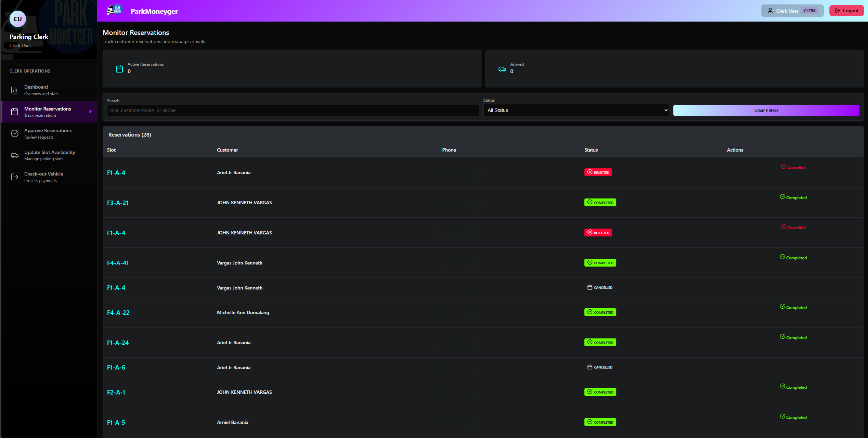Click the Dashboard bar chart icon
The width and height of the screenshot is (868, 438).
(15, 90)
